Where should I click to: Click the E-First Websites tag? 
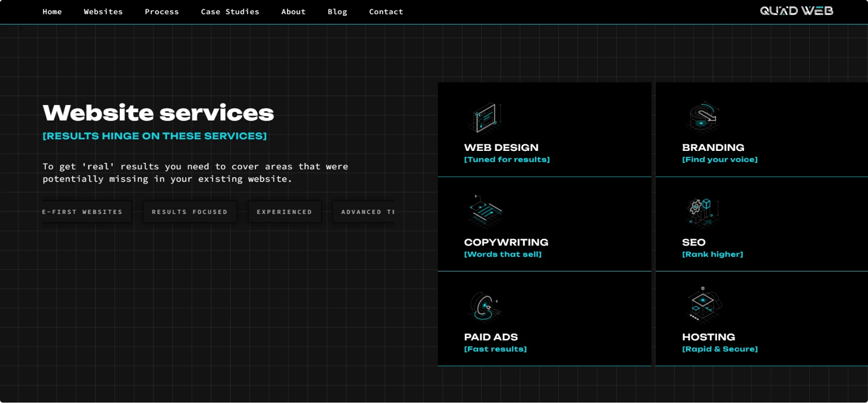(87, 212)
